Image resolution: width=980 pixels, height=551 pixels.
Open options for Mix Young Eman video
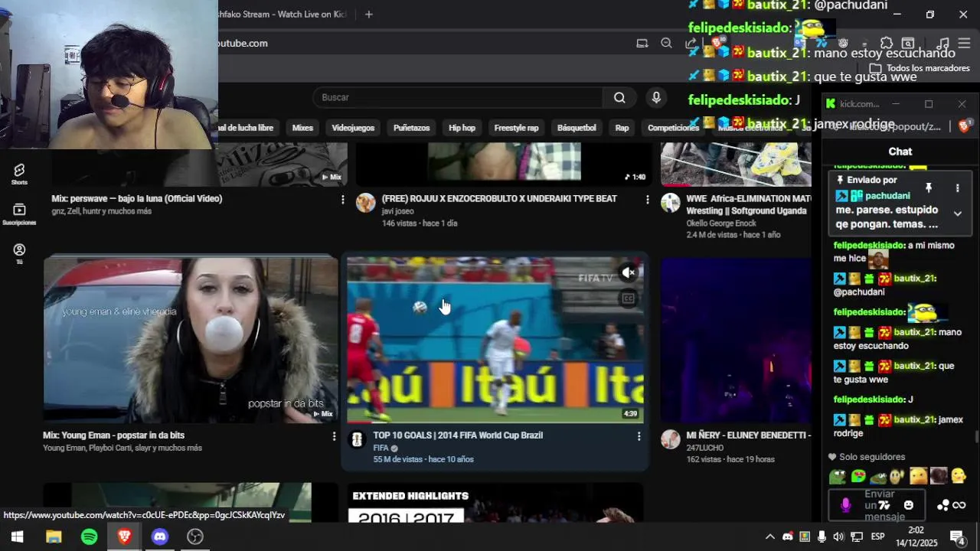coord(334,436)
